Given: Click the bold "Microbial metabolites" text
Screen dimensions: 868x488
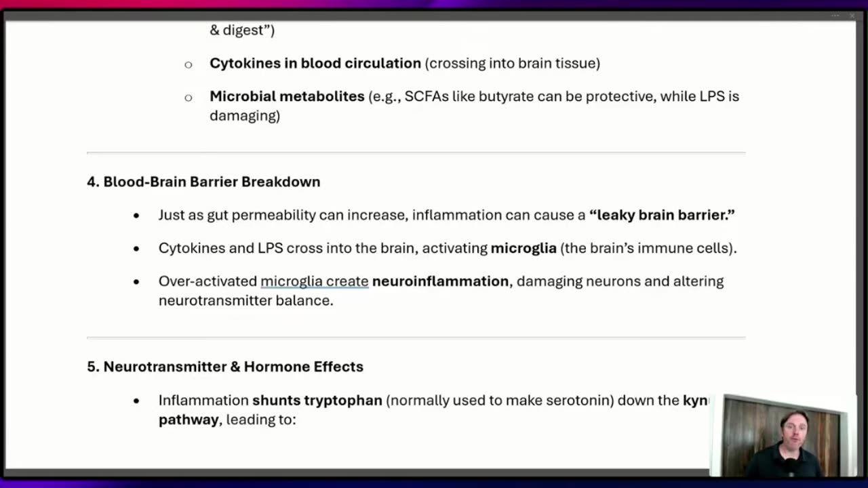Looking at the screenshot, I should click(287, 96).
